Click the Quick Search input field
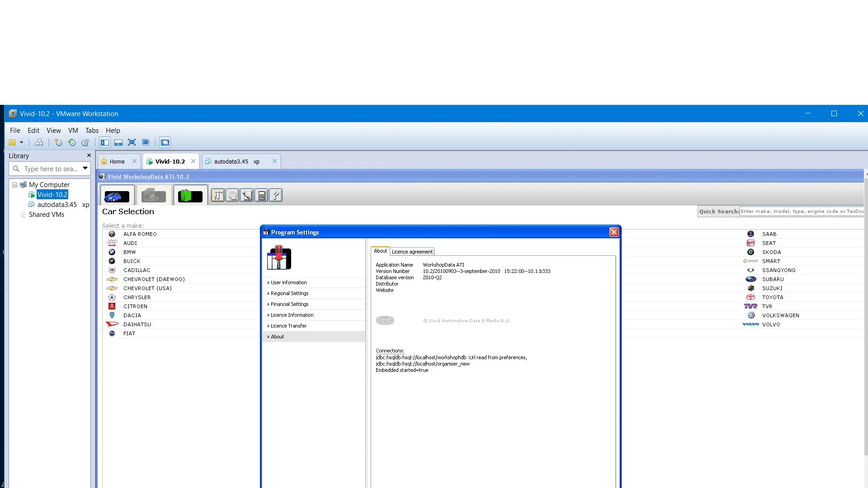 (801, 211)
